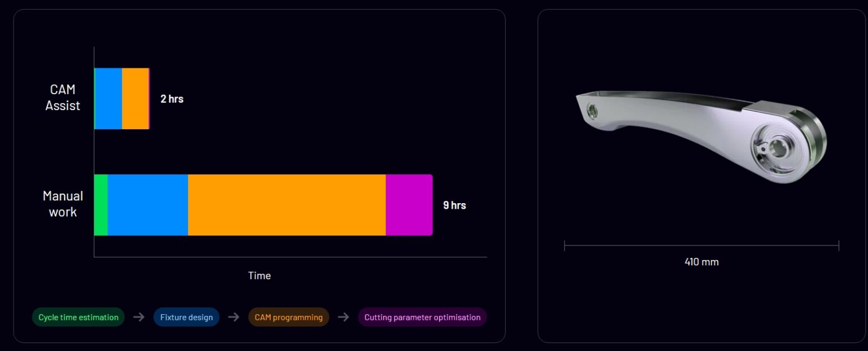Click the 9 hrs value label
The height and width of the screenshot is (351, 868).
click(454, 205)
